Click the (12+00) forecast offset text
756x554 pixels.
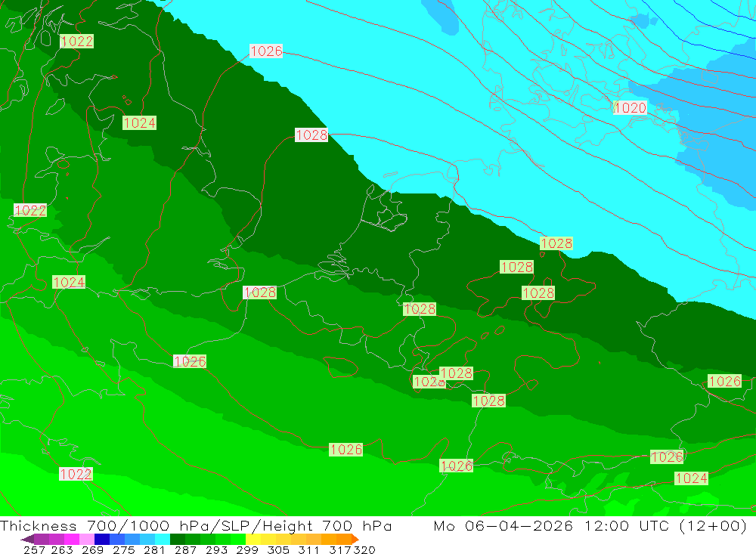tap(713, 525)
